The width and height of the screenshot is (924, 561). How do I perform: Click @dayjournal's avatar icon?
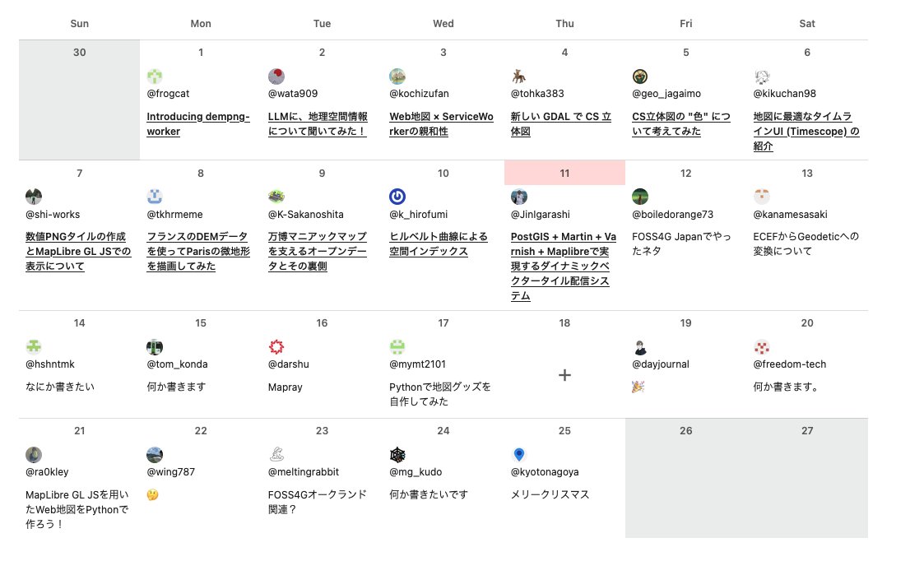click(x=640, y=346)
